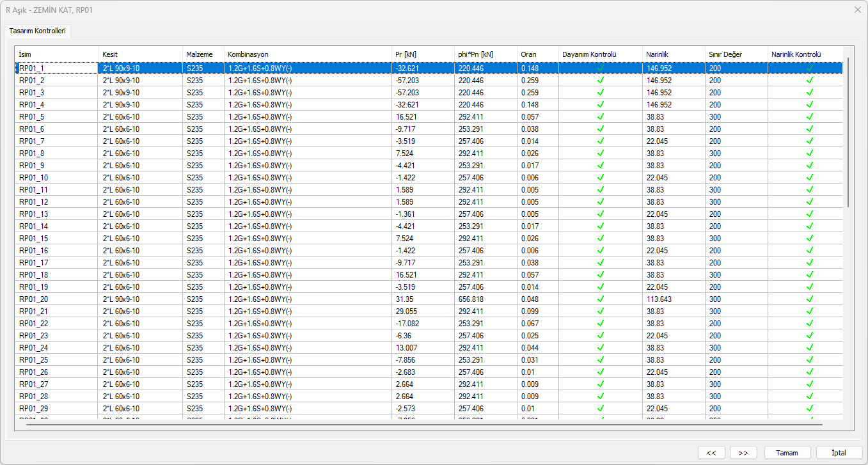This screenshot has height=465, width=868.
Task: Close the R Aşık dialog window
Action: (857, 10)
